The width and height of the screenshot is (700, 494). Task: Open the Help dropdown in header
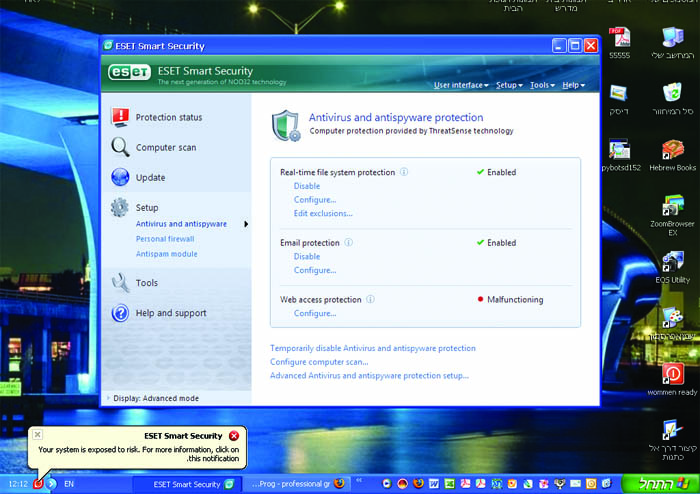(573, 85)
